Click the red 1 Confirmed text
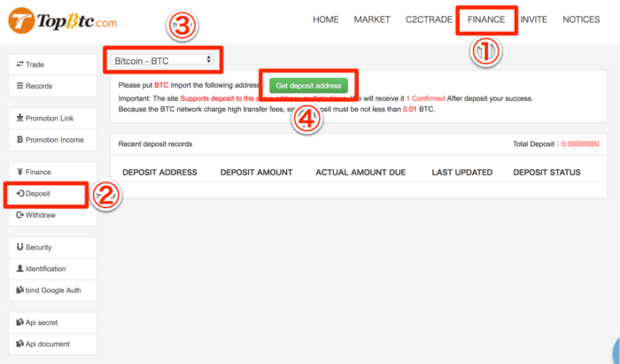620x364 pixels. point(425,98)
